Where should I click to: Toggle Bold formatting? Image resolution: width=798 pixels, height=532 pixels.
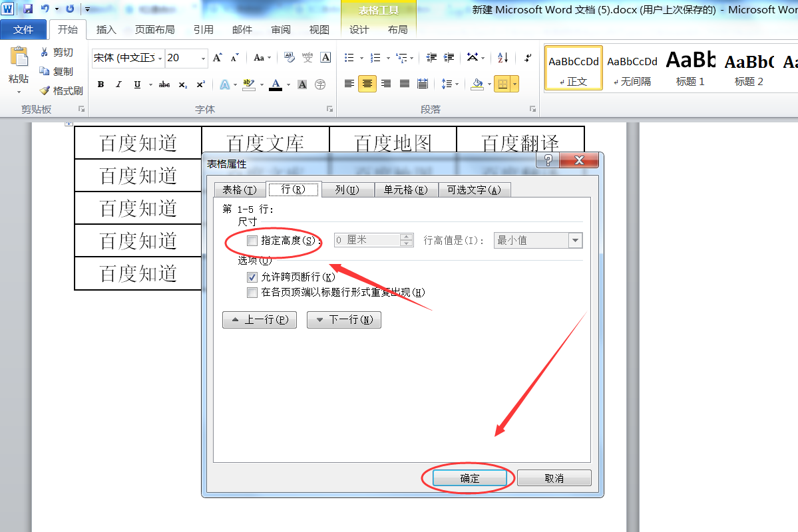100,84
